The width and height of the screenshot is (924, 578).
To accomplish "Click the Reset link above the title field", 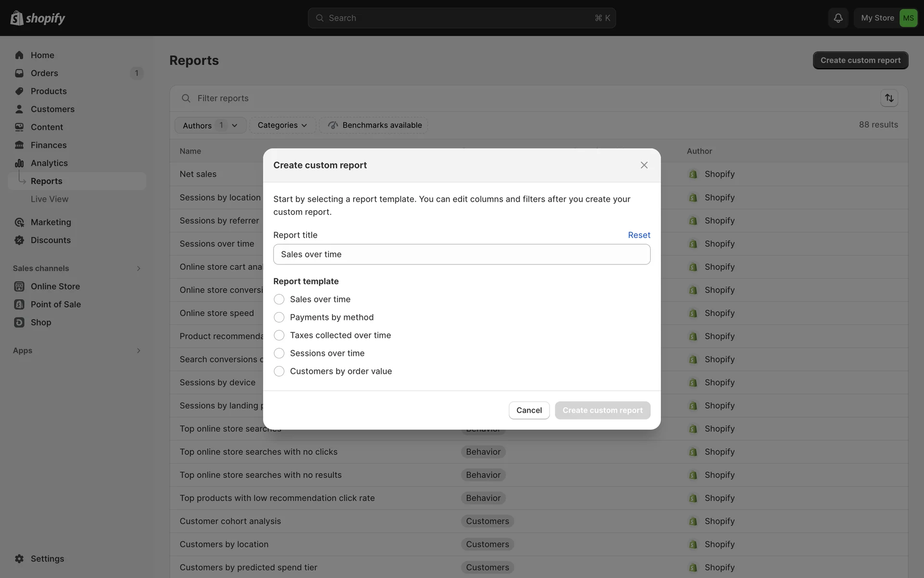I will 639,235.
